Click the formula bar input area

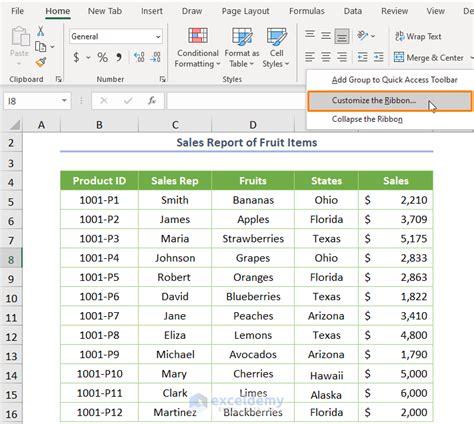[235, 101]
